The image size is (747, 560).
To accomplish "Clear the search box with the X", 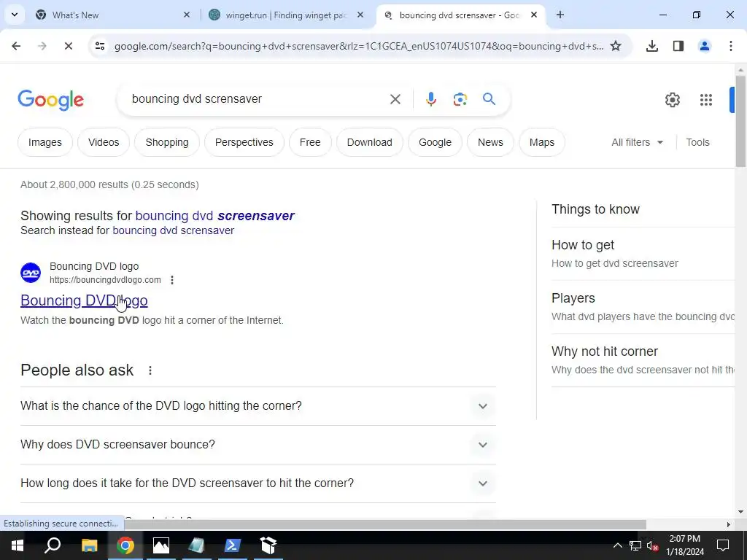I will pos(395,99).
